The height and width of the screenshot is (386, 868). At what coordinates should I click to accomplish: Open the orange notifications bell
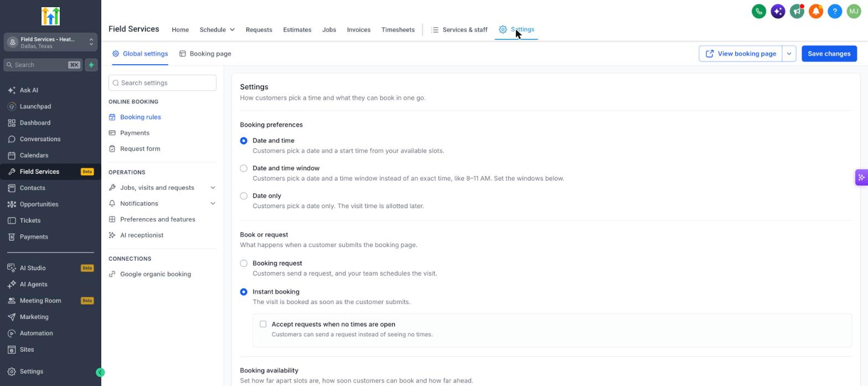[815, 11]
